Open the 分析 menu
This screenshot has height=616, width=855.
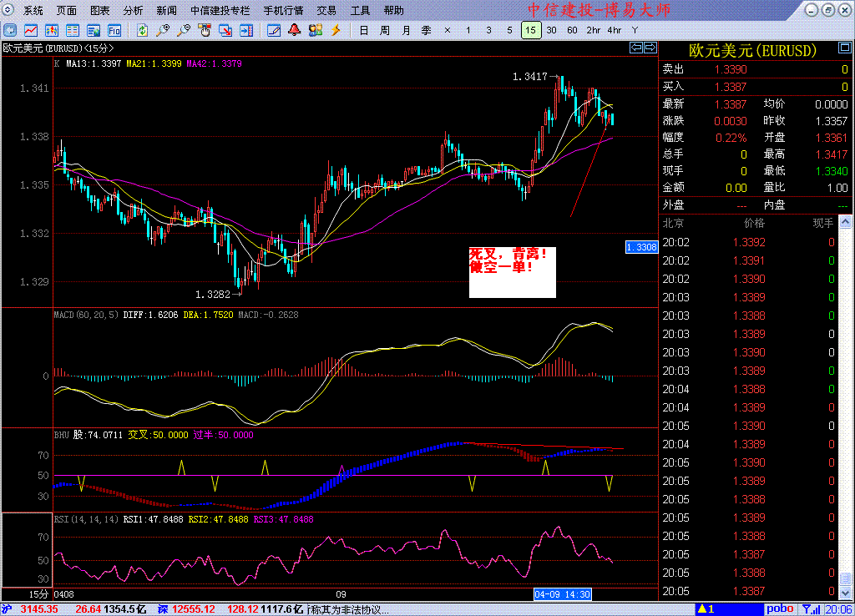pos(133,10)
